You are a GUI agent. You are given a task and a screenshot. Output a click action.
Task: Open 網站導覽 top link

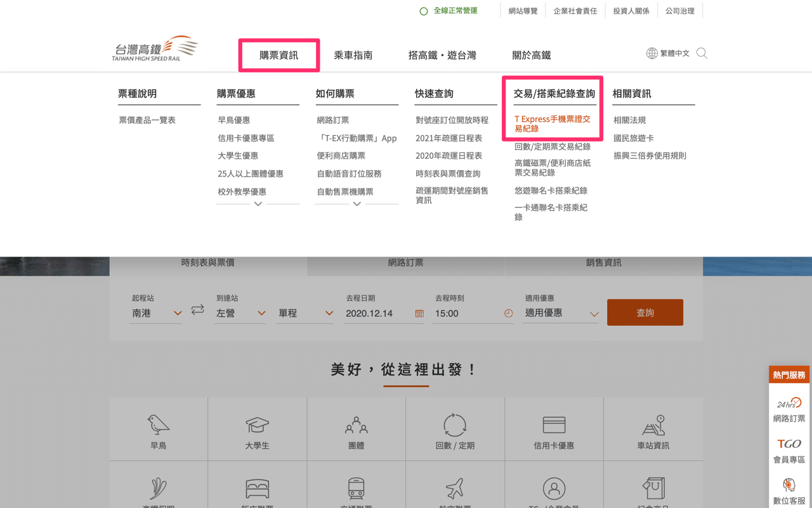pos(523,11)
